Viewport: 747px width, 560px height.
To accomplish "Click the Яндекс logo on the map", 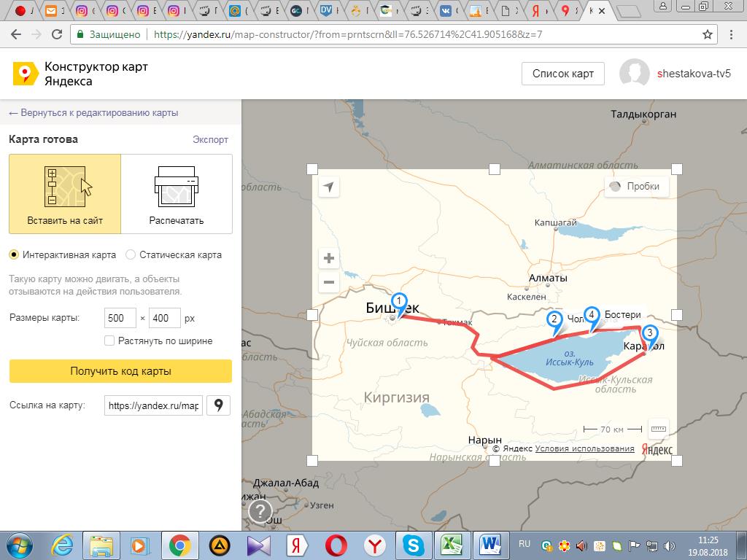I will (657, 448).
